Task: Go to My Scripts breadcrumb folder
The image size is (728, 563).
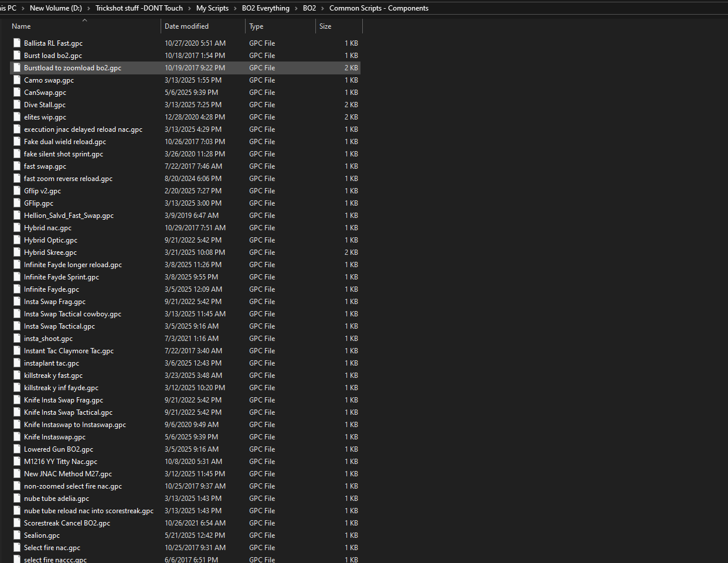Action: [212, 8]
